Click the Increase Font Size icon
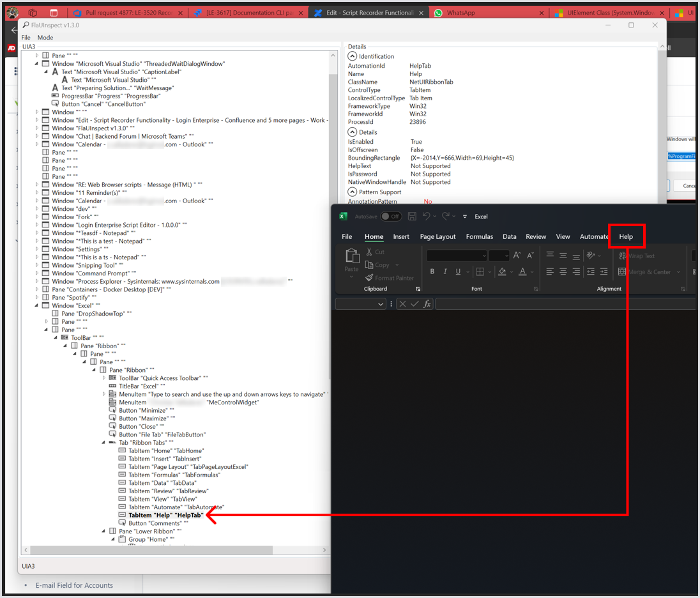This screenshot has height=598, width=700. (517, 256)
